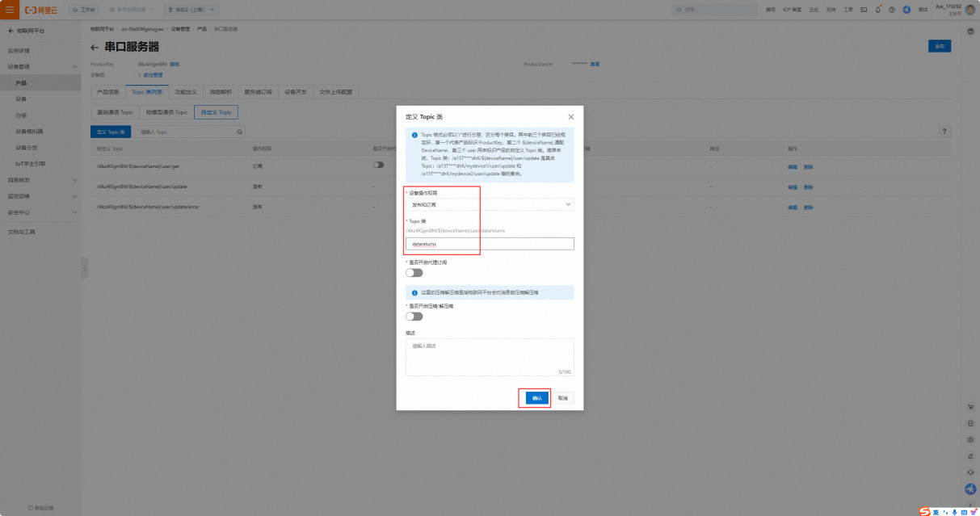Click the Aliyun logo
The image size is (980, 516).
pyautogui.click(x=42, y=10)
